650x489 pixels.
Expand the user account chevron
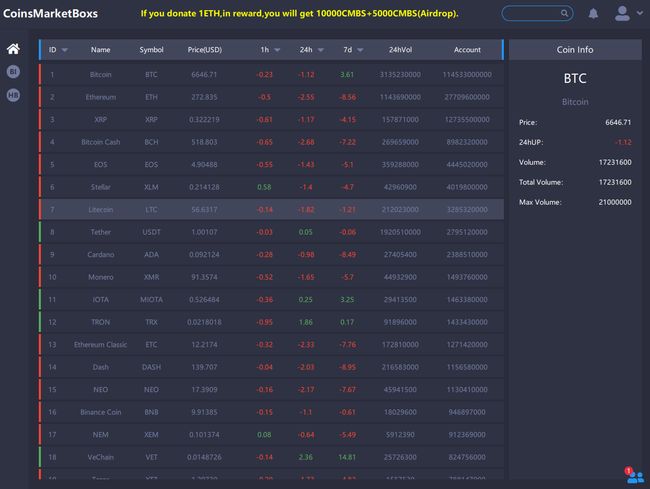point(640,13)
